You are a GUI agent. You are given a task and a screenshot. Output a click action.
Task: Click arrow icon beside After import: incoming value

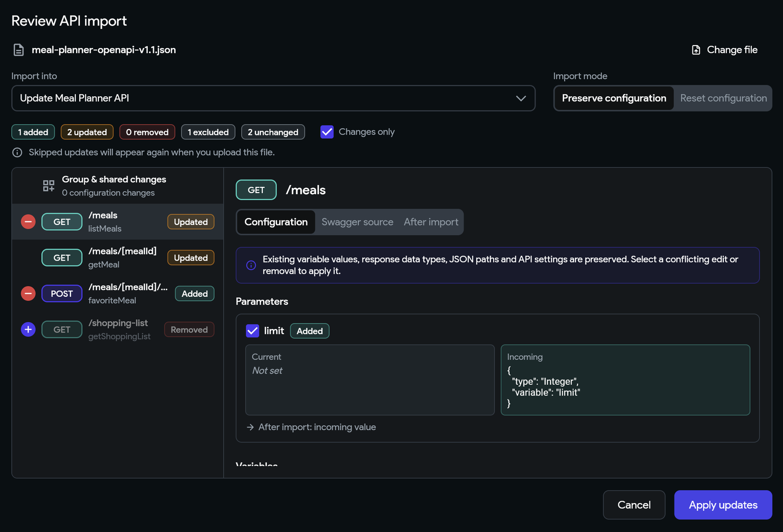point(250,427)
